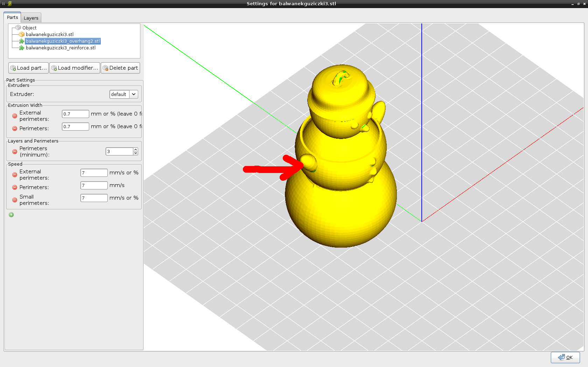This screenshot has height=367, width=588.
Task: Click the Delete part button
Action: [120, 68]
